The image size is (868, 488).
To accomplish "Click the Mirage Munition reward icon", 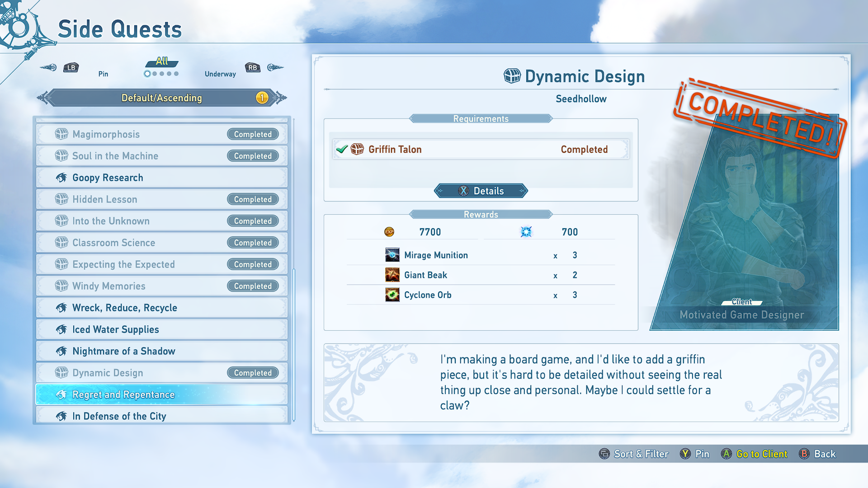I will 392,255.
